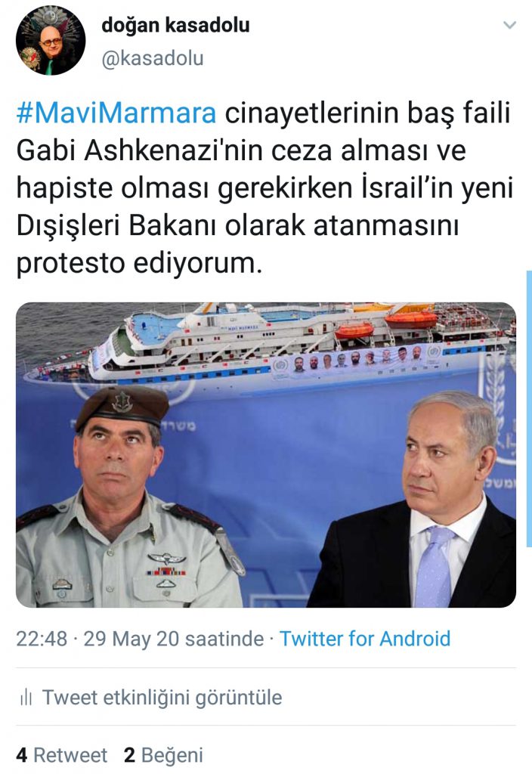Open doğan kasadolu's profile avatar
The image size is (532, 774).
(51, 41)
